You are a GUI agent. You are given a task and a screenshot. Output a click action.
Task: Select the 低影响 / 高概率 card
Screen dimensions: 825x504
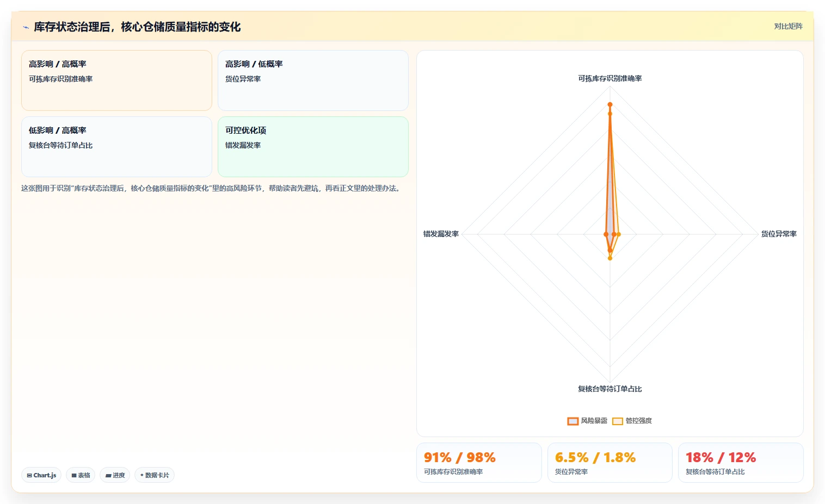pos(116,147)
